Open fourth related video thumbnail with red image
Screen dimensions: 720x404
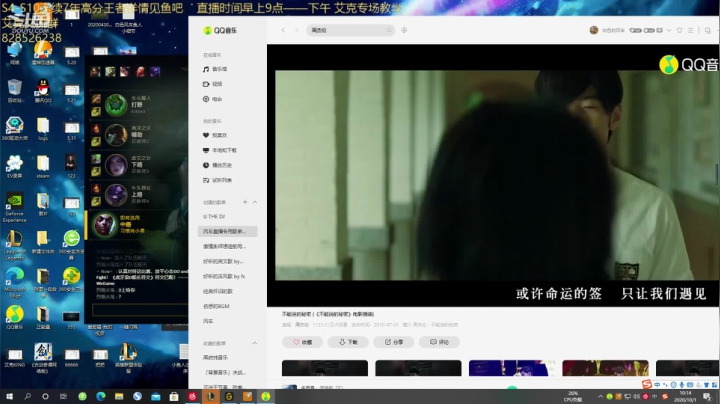point(605,368)
